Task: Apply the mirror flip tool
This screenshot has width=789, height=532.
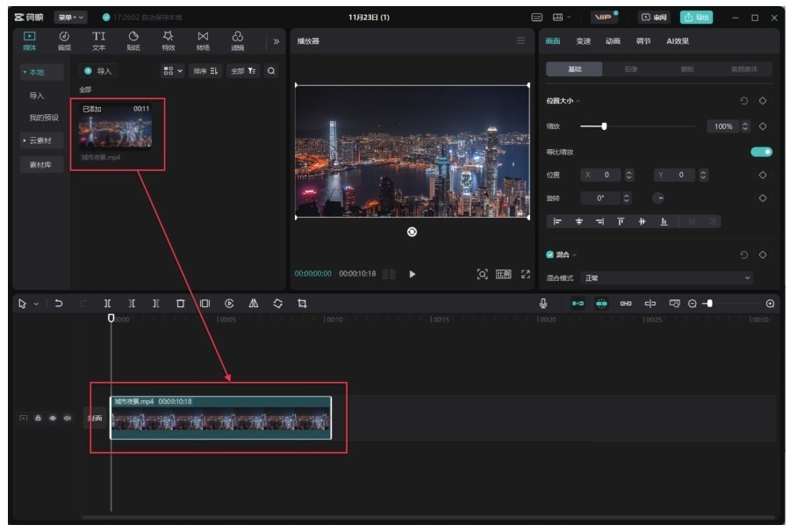Action: pos(254,304)
